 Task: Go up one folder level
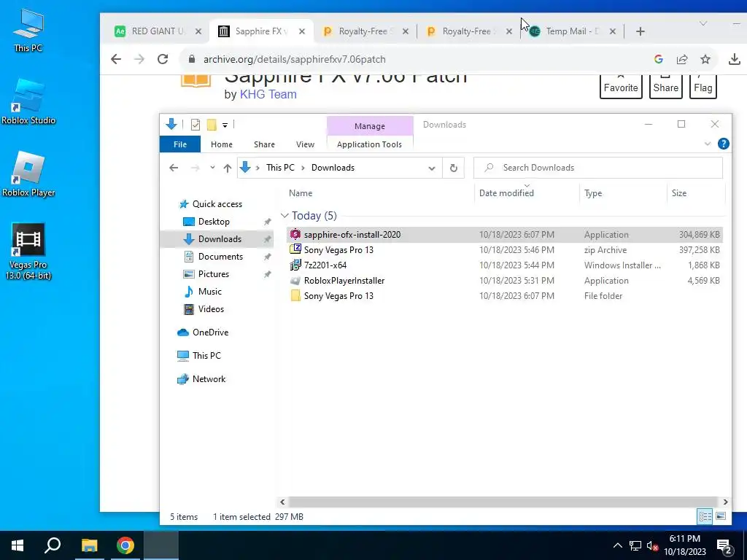tap(228, 168)
